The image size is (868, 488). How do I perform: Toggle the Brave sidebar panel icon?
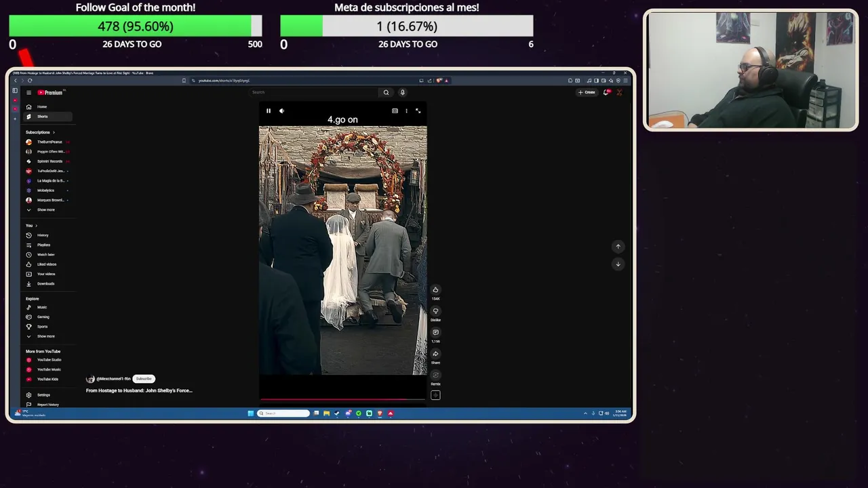tap(14, 91)
